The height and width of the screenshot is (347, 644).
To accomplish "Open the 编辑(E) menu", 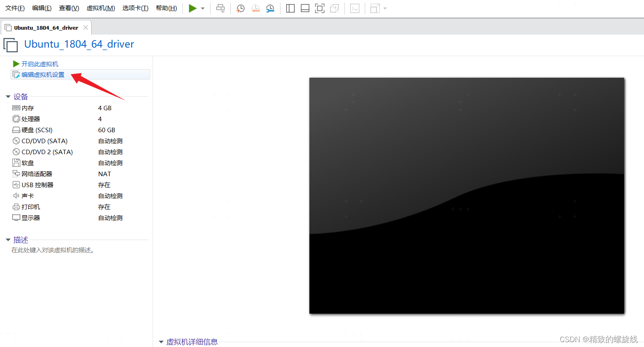I will point(42,8).
